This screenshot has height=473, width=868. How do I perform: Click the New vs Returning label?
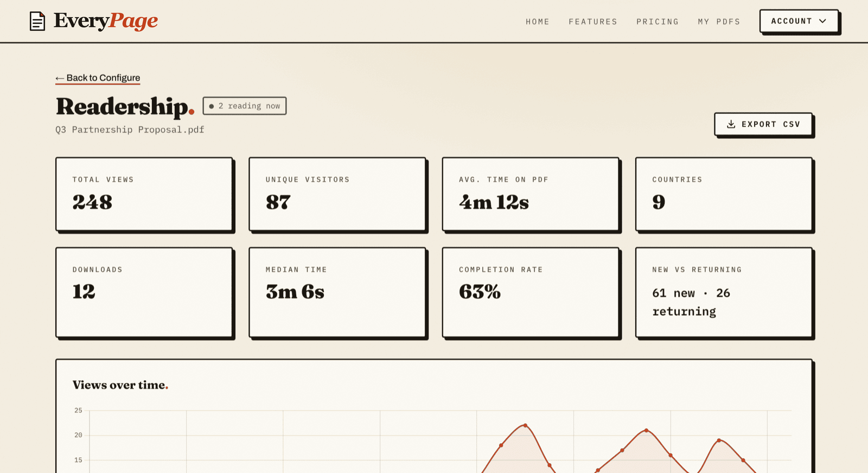click(x=697, y=270)
